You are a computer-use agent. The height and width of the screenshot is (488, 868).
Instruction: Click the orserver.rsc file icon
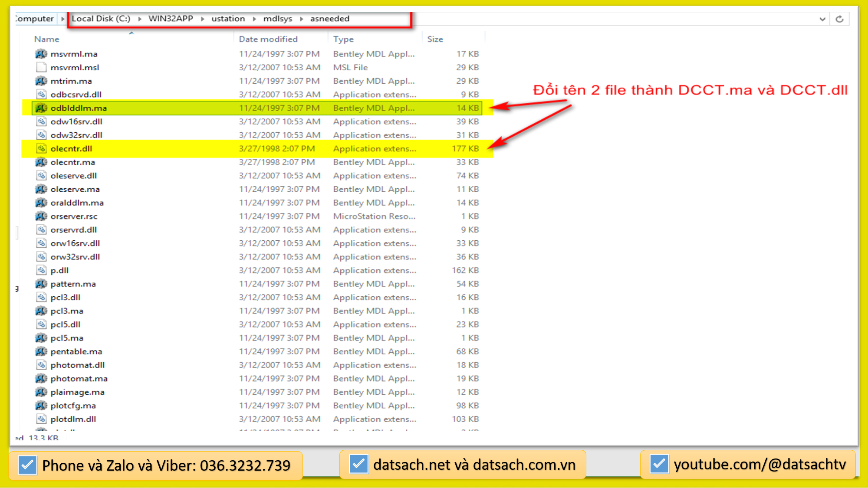[41, 216]
